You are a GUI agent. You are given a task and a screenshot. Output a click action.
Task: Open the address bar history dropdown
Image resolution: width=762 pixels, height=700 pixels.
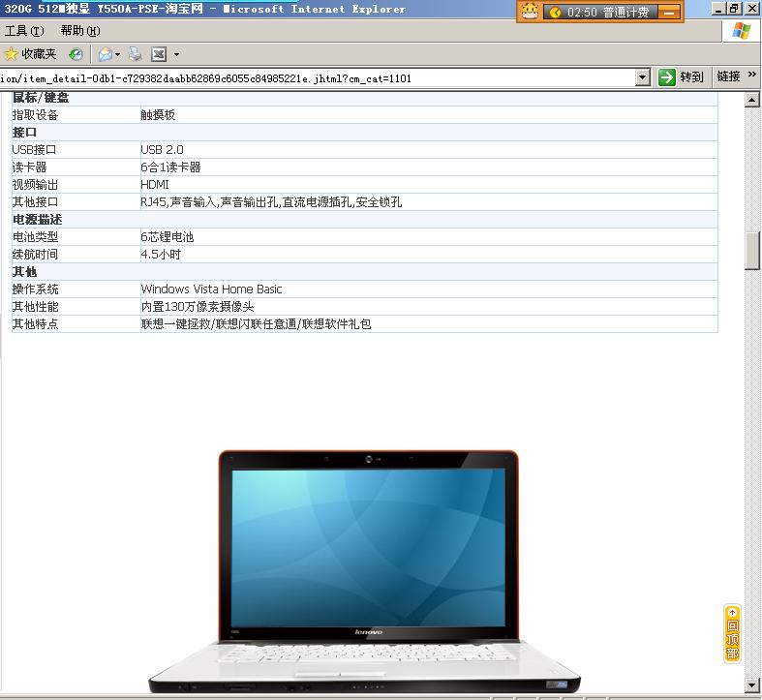643,77
